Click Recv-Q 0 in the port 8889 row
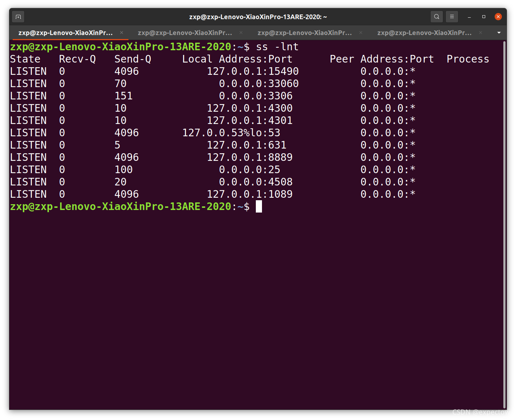 (62, 157)
